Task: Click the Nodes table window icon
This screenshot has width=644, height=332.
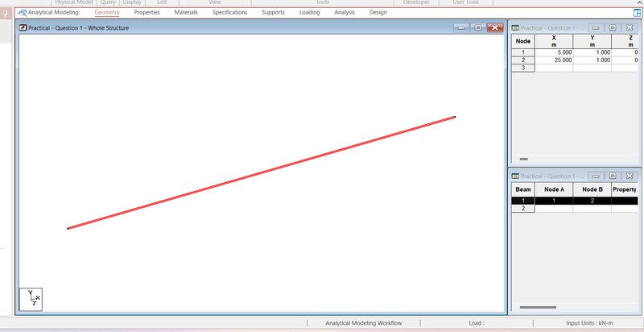Action: (515, 28)
